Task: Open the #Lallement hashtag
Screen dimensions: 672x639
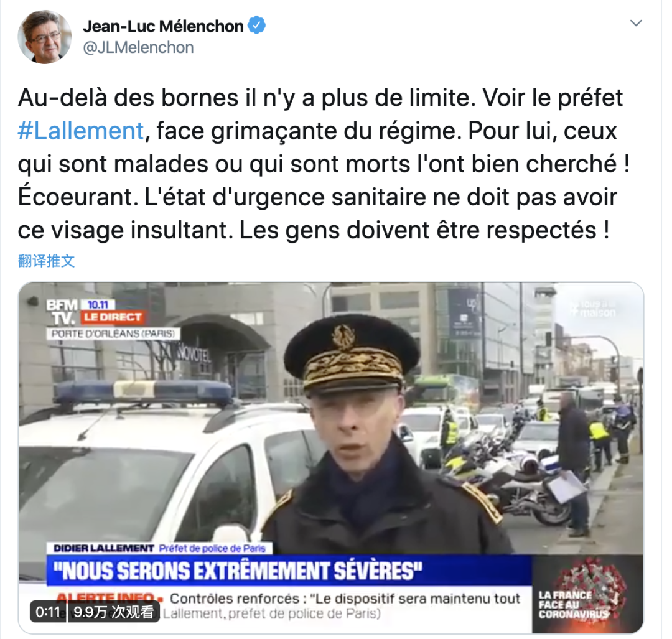Action: click(80, 131)
